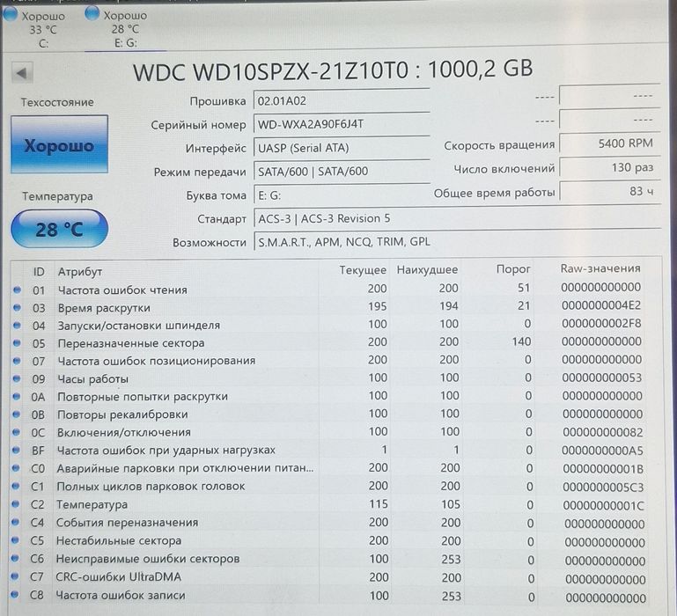Click the Прошивка field 02.01A02
This screenshot has height=616, width=677.
(341, 101)
